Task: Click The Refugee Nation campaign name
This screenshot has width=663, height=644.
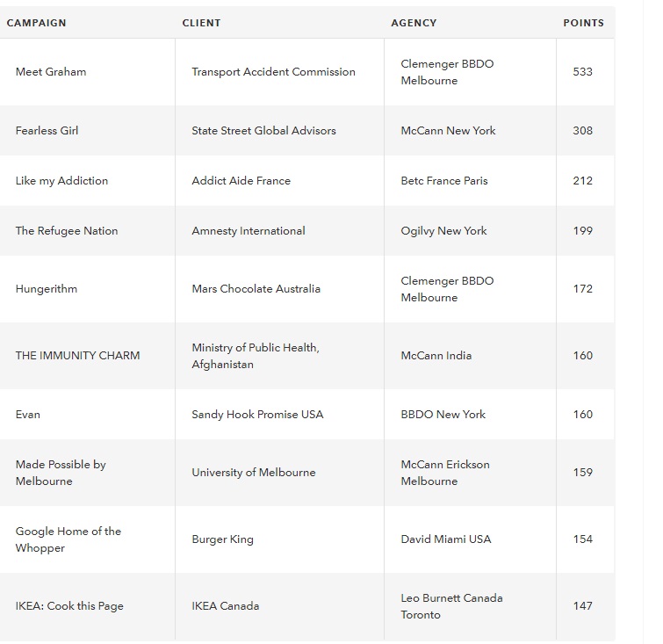Action: pyautogui.click(x=67, y=230)
